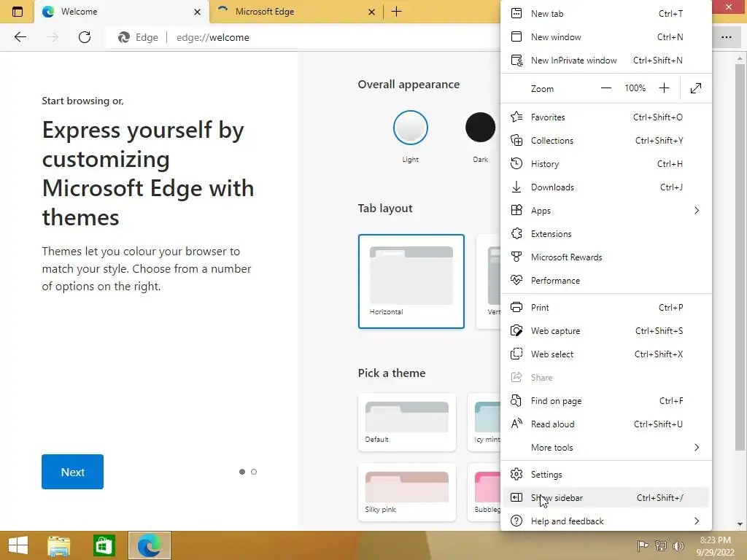Choose Extensions from the menu
This screenshot has width=747, height=560.
pyautogui.click(x=606, y=233)
